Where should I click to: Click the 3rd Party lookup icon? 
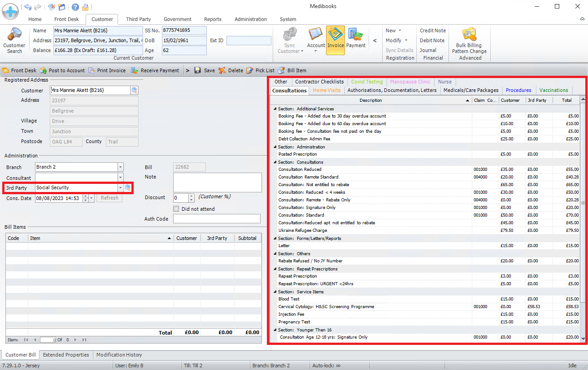[128, 187]
